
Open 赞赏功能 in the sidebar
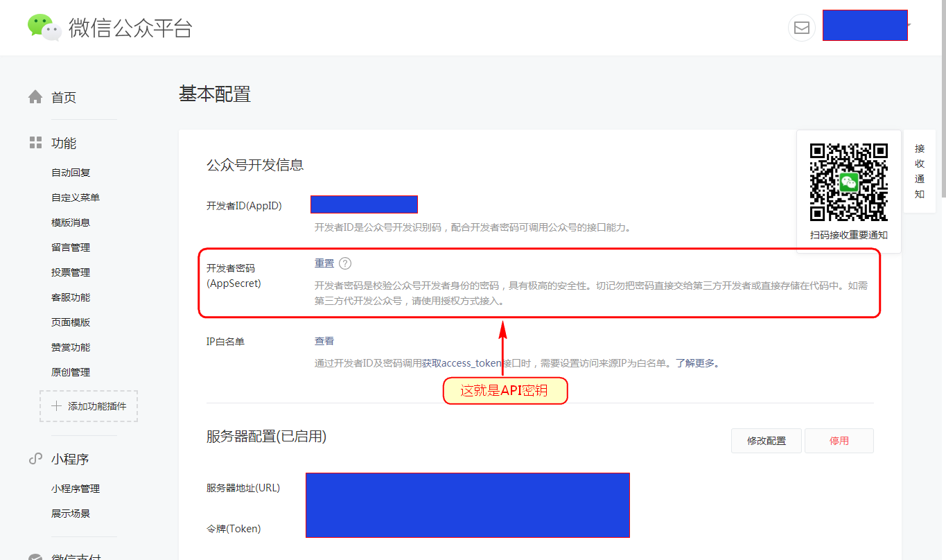click(x=71, y=347)
